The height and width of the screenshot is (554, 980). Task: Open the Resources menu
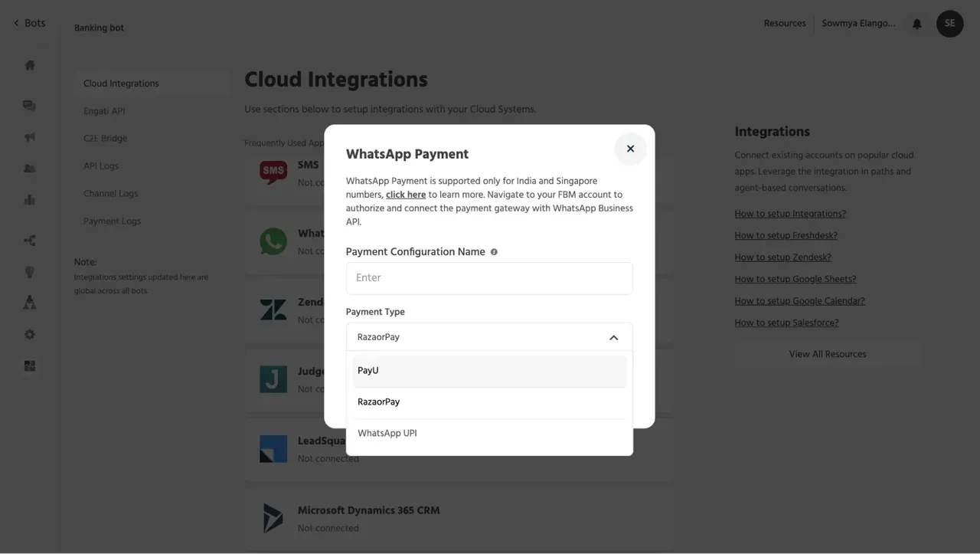[x=785, y=24]
